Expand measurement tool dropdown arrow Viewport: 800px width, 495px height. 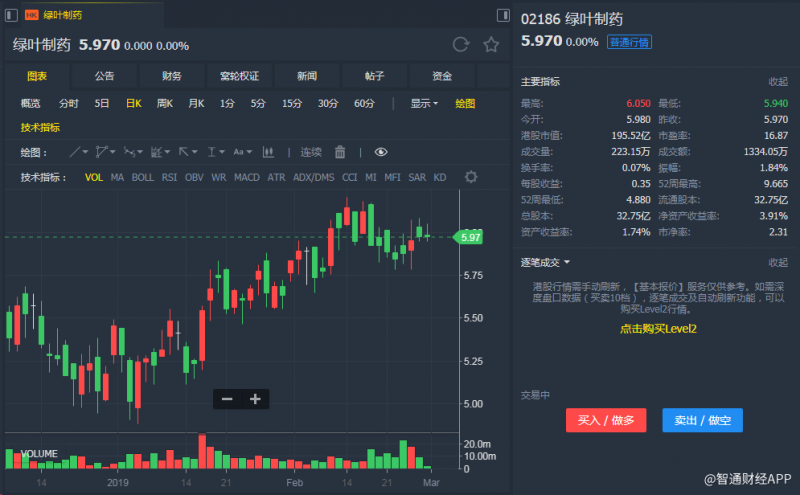pos(221,152)
